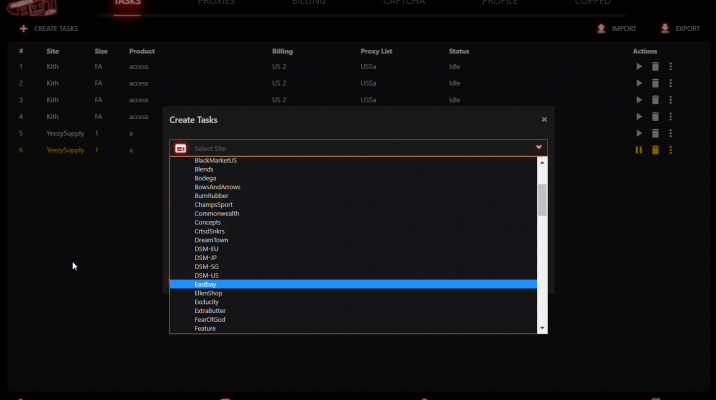Click the Import upload icon
Image resolution: width=716 pixels, height=400 pixels.
[600, 29]
